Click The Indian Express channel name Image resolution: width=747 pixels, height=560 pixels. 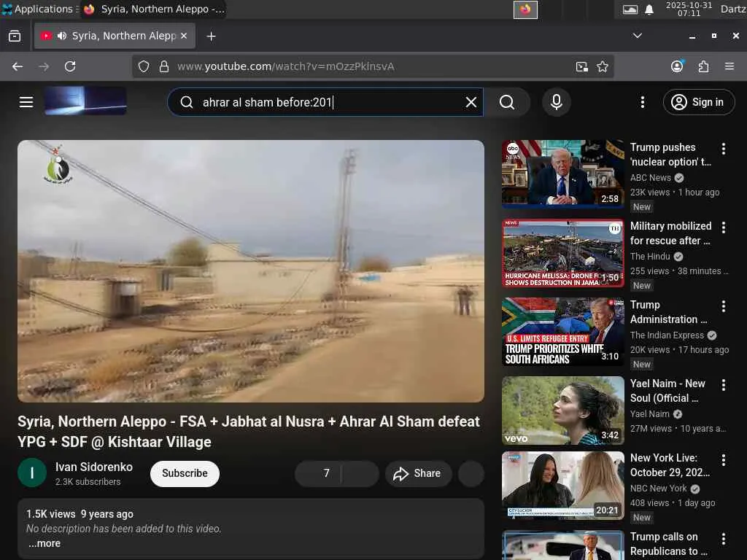pyautogui.click(x=667, y=335)
